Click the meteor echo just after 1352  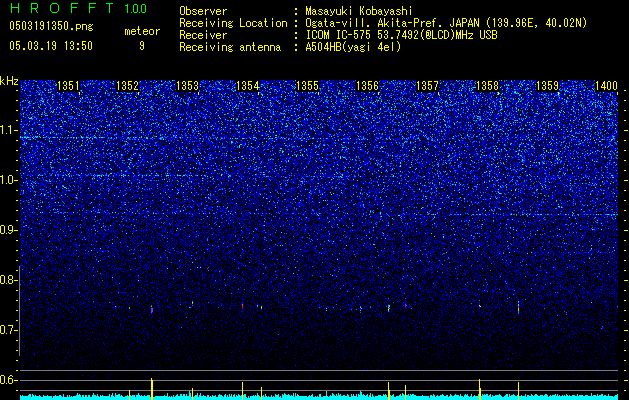(152, 309)
